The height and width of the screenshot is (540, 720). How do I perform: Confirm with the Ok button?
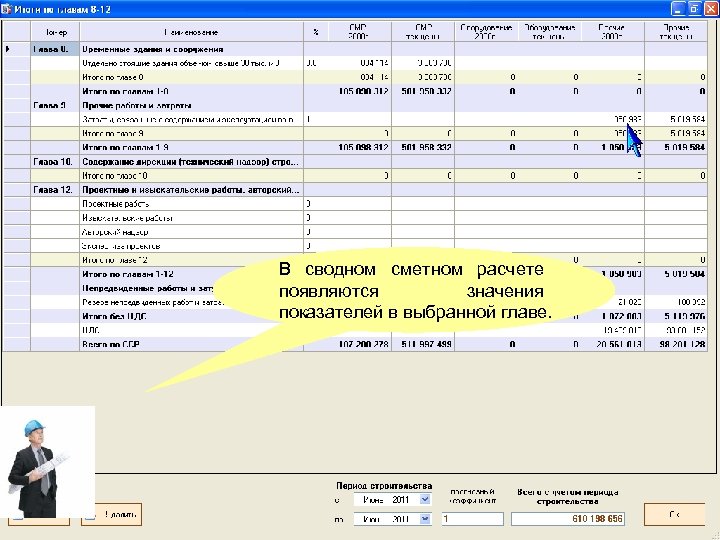674,514
